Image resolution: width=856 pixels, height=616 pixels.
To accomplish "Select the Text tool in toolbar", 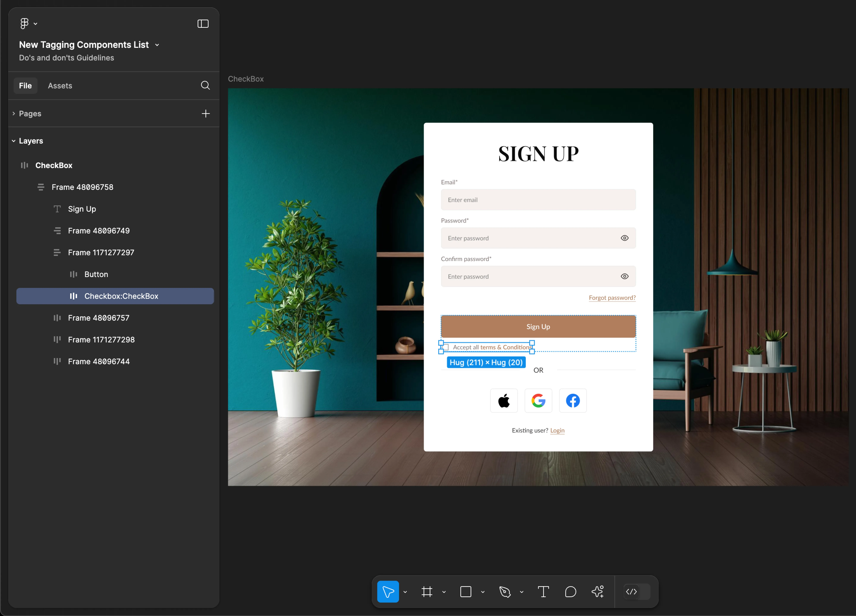I will pyautogui.click(x=545, y=591).
